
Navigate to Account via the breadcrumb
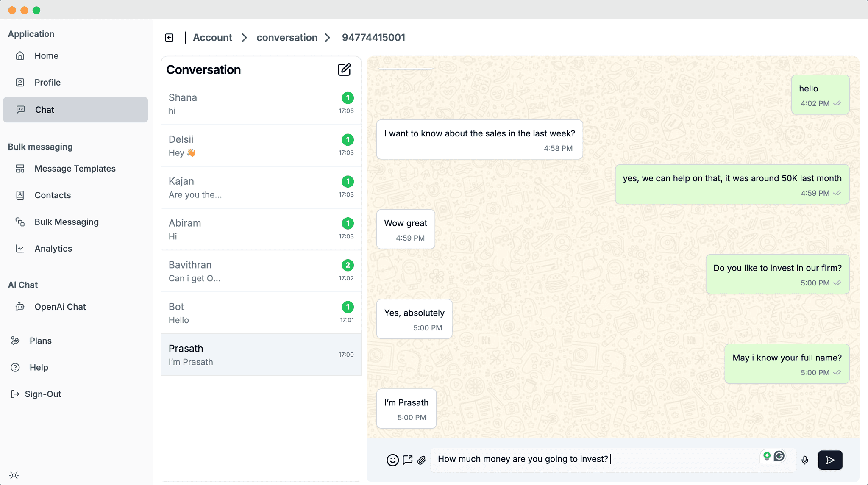212,37
